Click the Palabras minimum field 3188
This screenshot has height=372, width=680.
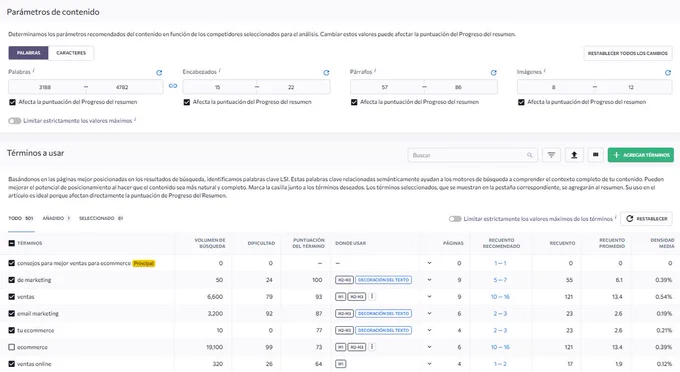pos(45,87)
